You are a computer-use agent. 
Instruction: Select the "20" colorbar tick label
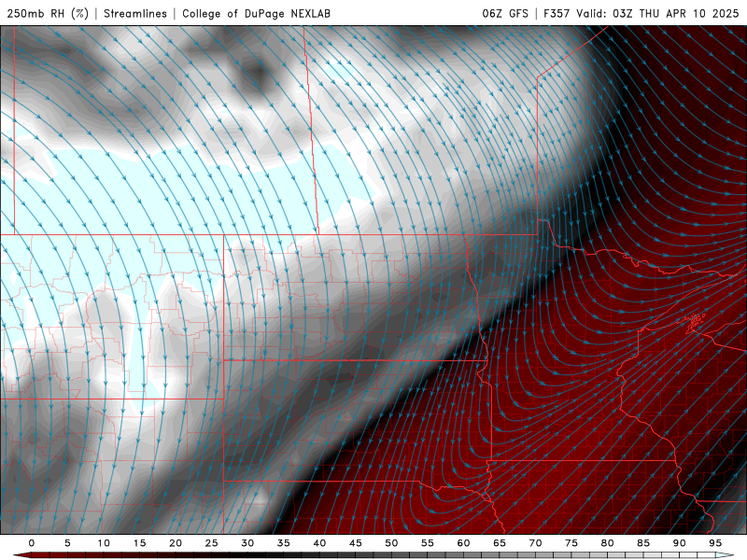(176, 543)
